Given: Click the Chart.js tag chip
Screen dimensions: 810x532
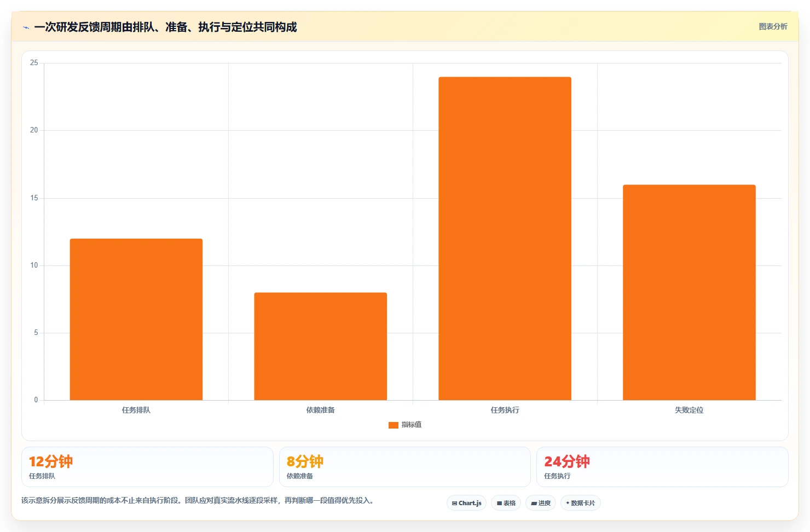Looking at the screenshot, I should click(x=466, y=503).
